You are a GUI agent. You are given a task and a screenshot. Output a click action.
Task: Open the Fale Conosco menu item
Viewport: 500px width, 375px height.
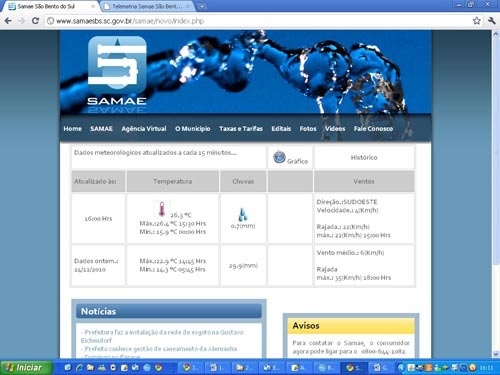[373, 129]
